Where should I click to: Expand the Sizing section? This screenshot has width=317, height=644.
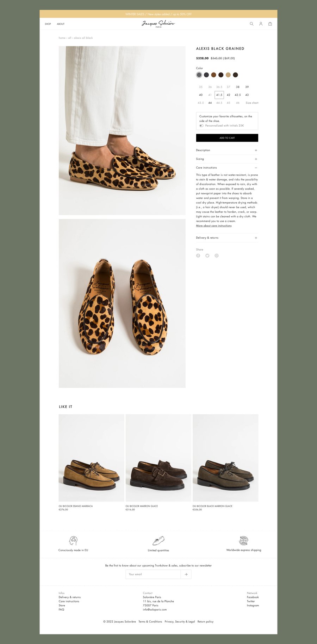point(227,159)
